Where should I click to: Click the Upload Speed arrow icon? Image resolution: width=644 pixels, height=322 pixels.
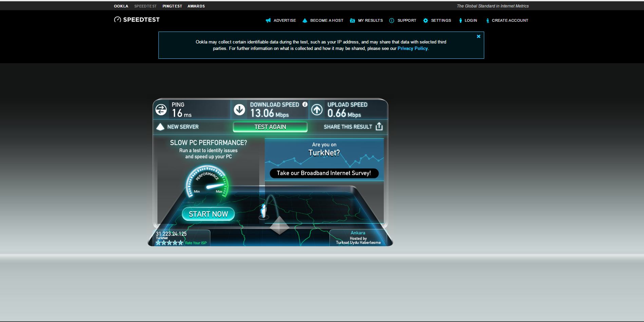tap(317, 109)
